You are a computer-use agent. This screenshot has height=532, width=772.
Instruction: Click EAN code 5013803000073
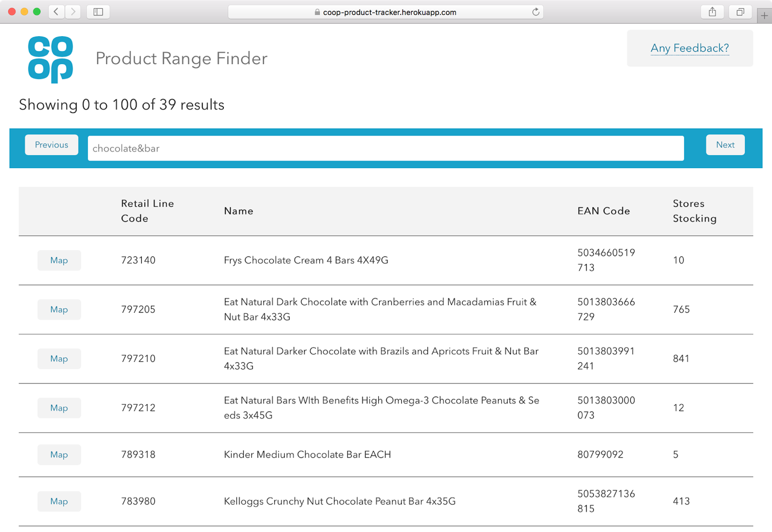tap(606, 407)
